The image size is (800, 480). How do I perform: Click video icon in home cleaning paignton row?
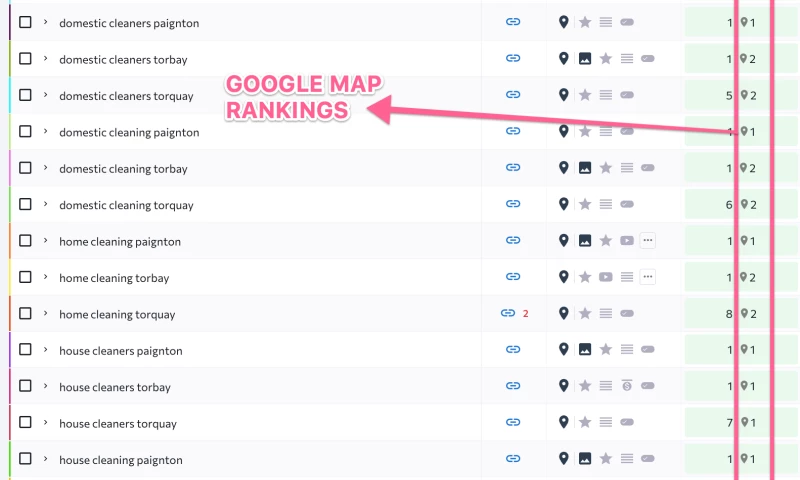626,241
